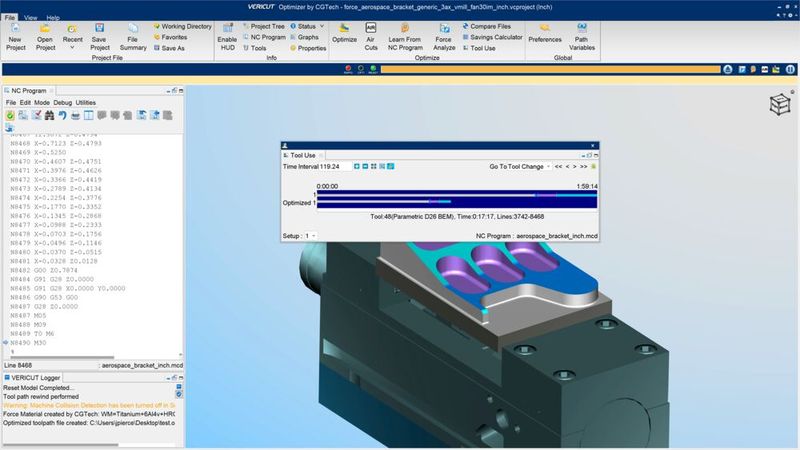Select line N8490 M30 in the NC program
The height and width of the screenshot is (450, 800).
click(28, 343)
